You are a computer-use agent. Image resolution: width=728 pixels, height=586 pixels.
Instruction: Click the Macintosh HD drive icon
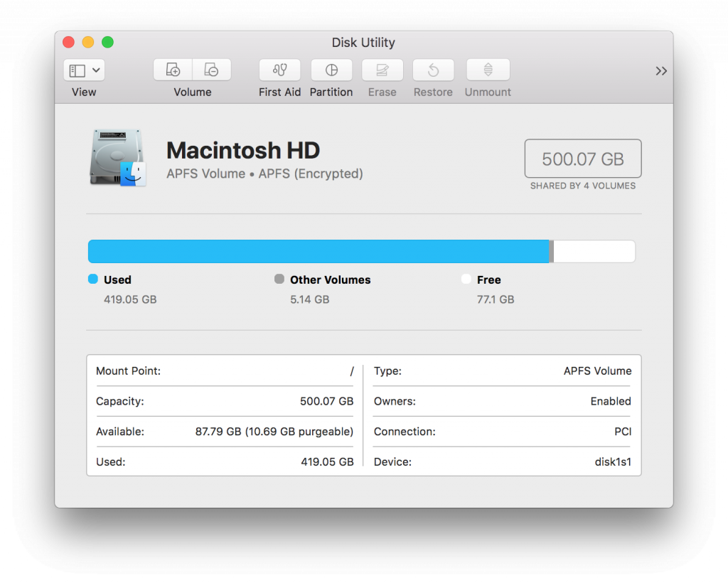pyautogui.click(x=118, y=157)
